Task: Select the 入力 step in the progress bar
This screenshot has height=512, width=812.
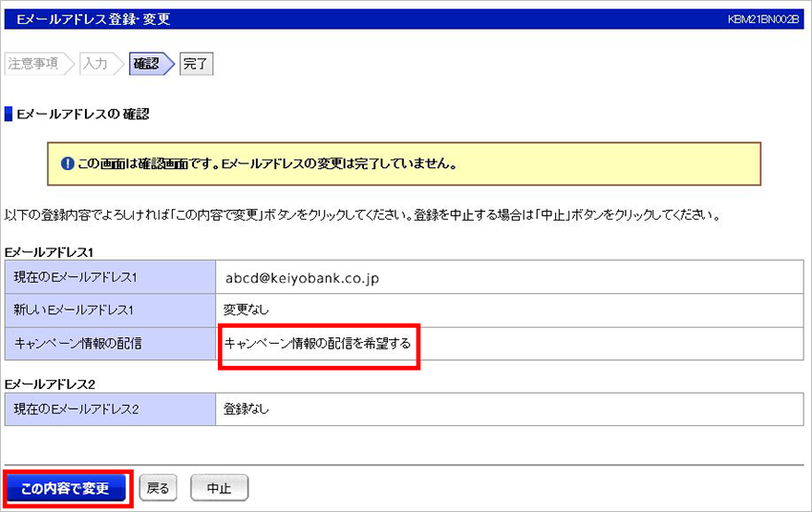Action: (95, 64)
